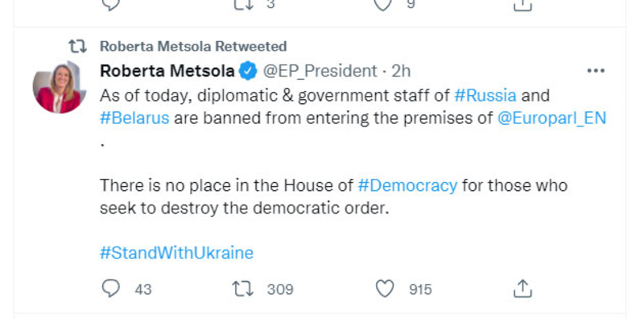Click the retweeted arrows icon above tweet

(x=77, y=47)
